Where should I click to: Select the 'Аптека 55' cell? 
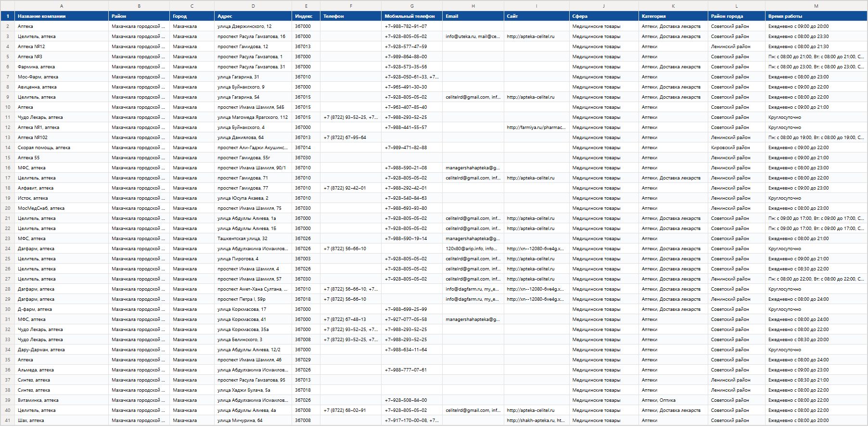tap(62, 158)
